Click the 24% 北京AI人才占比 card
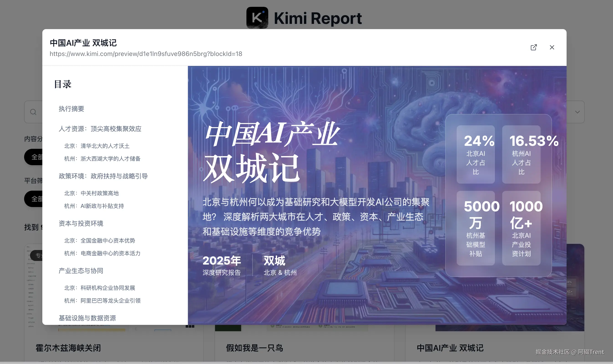 (475, 154)
